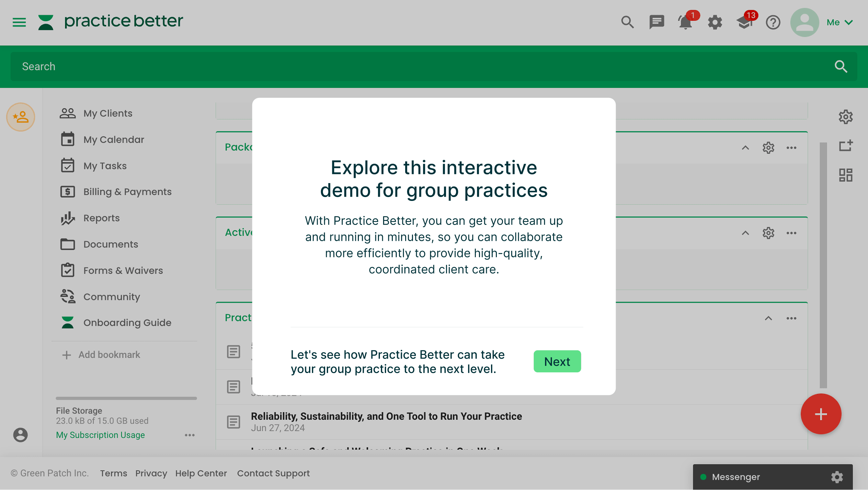This screenshot has width=868, height=490.
Task: Open Reliability, Sustainability article
Action: (x=386, y=416)
